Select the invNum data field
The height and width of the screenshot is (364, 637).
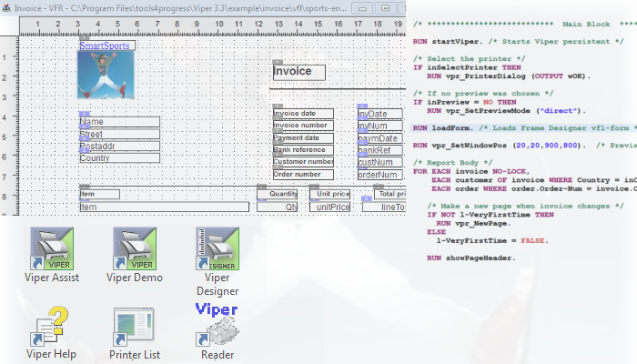pyautogui.click(x=379, y=126)
